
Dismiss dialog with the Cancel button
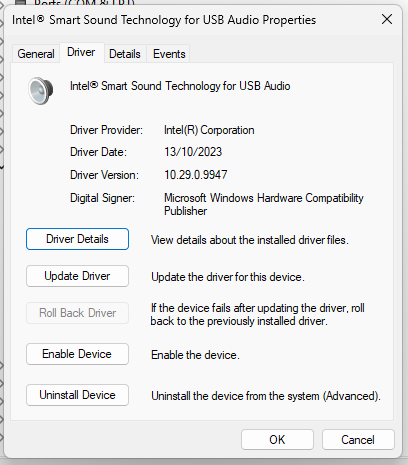(x=358, y=440)
